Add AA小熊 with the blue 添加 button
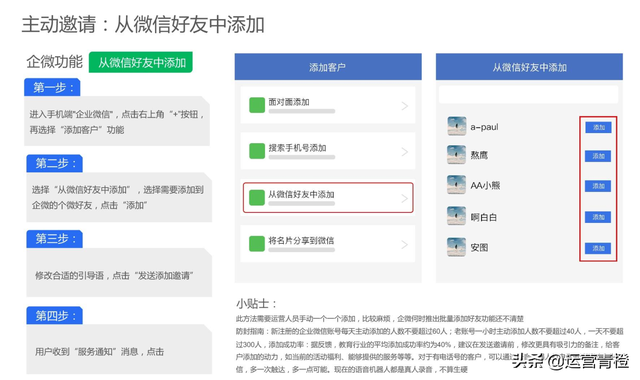The width and height of the screenshot is (640, 380). point(598,186)
